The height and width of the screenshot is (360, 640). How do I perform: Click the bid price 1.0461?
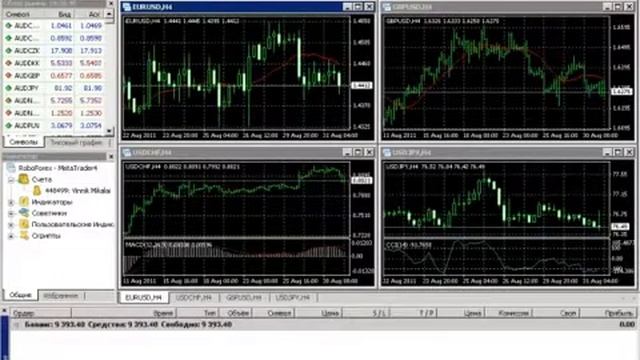tap(61, 26)
